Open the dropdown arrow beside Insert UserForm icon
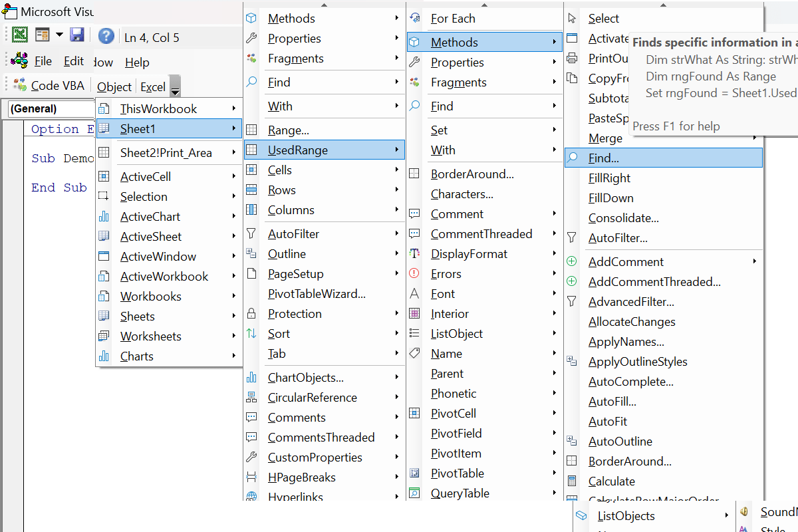This screenshot has width=798, height=532. [x=59, y=35]
